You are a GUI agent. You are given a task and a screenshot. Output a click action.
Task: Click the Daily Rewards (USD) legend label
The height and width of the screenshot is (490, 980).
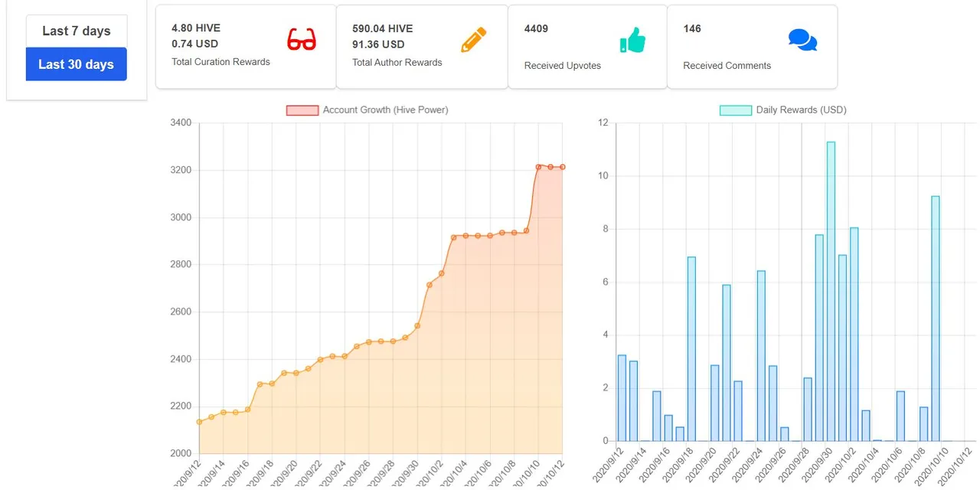click(801, 110)
